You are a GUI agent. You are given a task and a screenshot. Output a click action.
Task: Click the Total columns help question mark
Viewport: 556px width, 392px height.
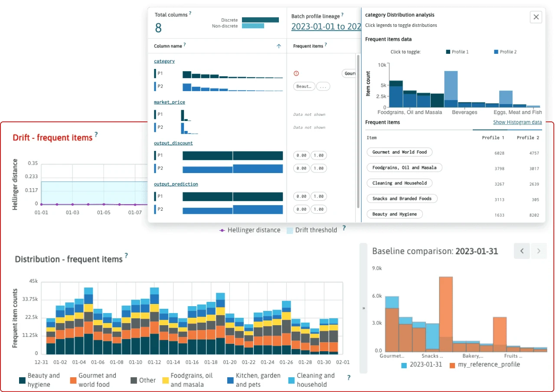pos(190,13)
